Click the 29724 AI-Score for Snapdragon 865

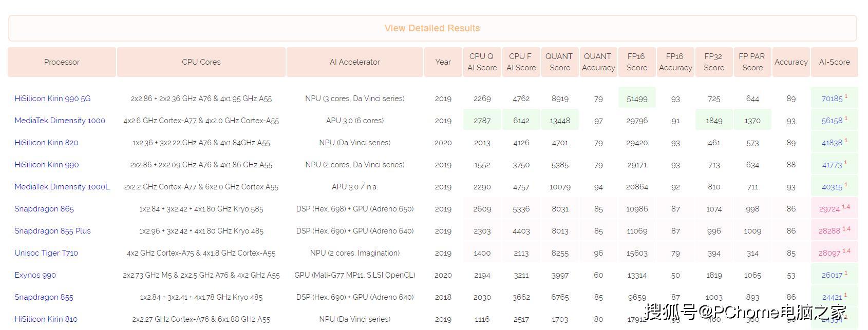coord(829,209)
